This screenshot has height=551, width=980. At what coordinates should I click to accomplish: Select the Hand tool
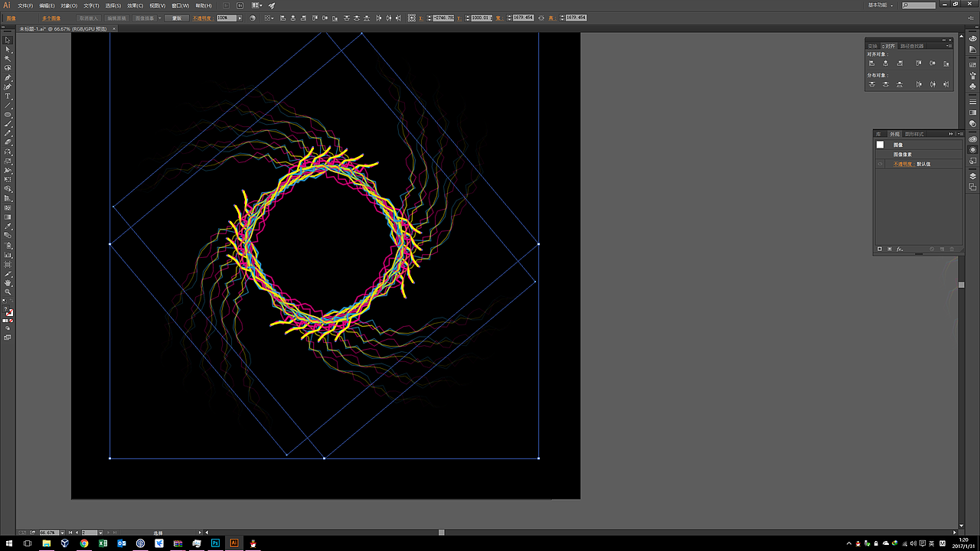click(x=8, y=282)
